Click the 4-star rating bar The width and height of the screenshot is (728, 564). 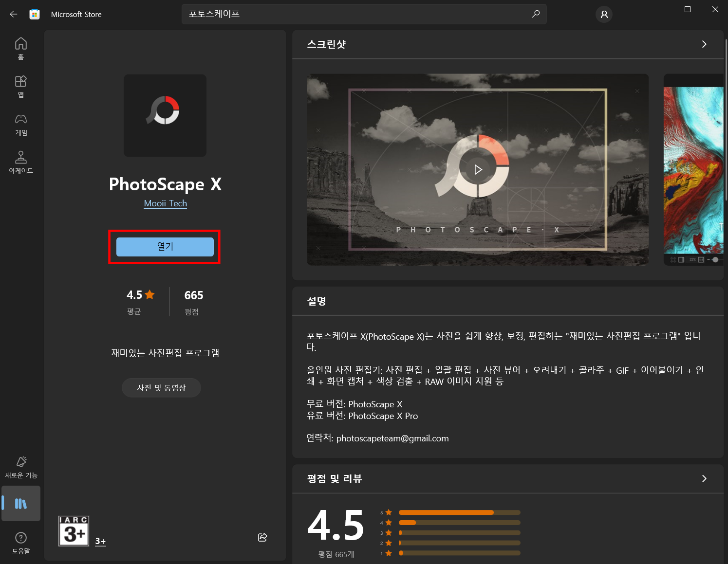tap(459, 523)
